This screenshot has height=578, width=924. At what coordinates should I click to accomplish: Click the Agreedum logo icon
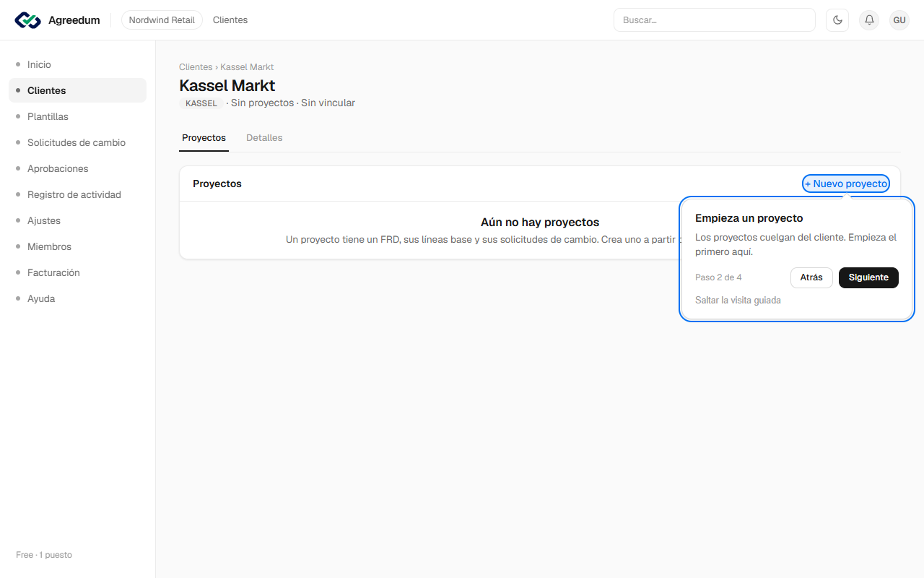pyautogui.click(x=28, y=20)
